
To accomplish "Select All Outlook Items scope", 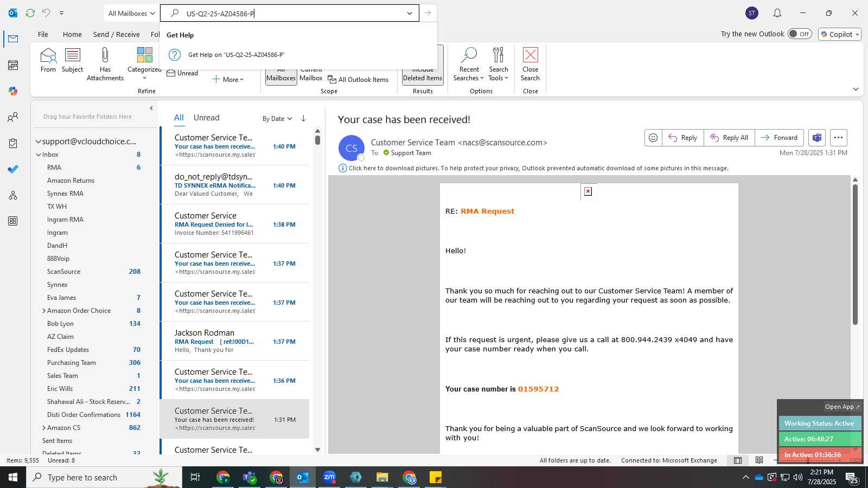I will pyautogui.click(x=358, y=80).
